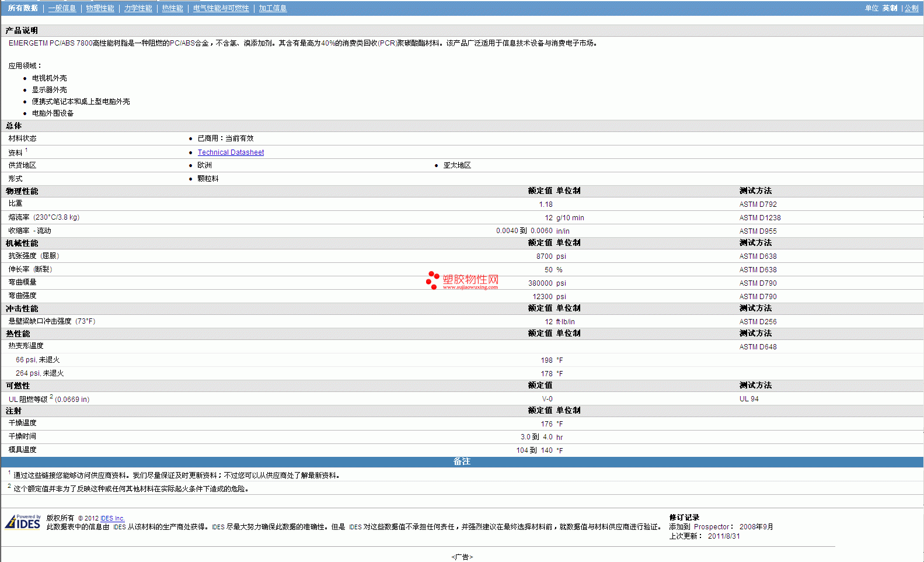The image size is (924, 562).
Task: Open the 加工信息 tab
Action: [x=273, y=8]
